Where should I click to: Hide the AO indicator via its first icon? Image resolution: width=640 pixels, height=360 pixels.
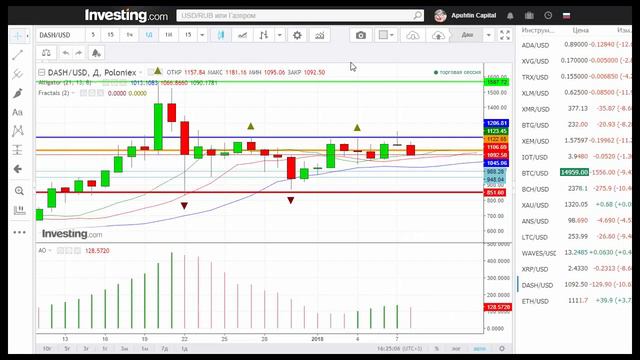[60, 251]
